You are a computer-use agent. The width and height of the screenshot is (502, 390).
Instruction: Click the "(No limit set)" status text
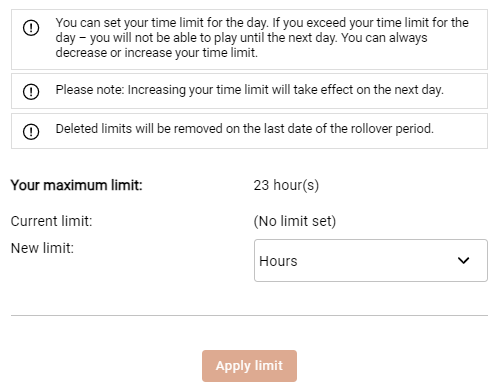(x=295, y=221)
